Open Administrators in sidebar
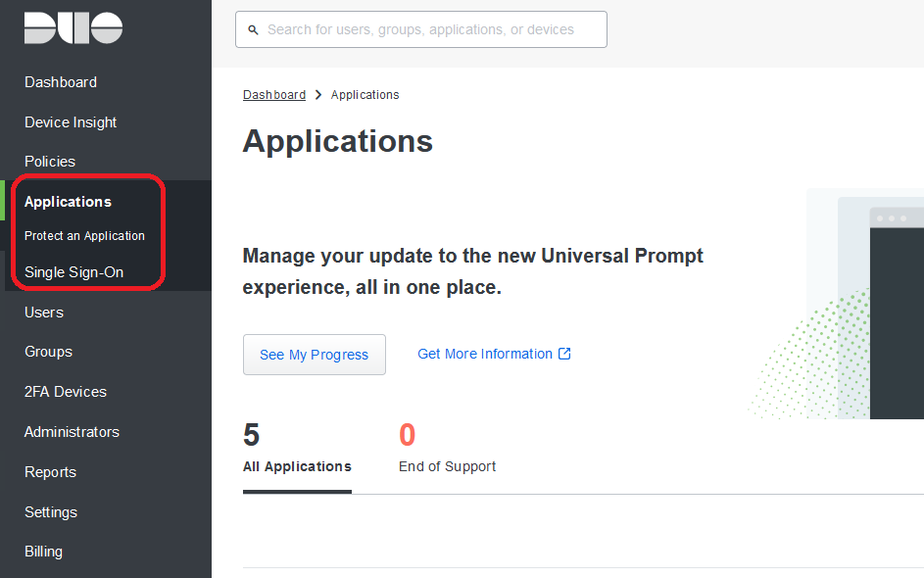The height and width of the screenshot is (578, 924). click(72, 432)
